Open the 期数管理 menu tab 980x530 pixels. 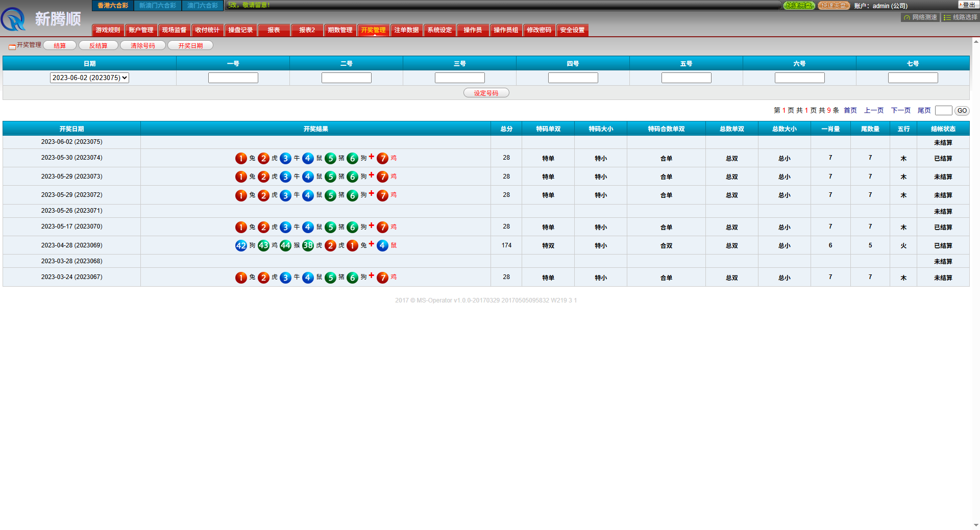click(x=340, y=30)
